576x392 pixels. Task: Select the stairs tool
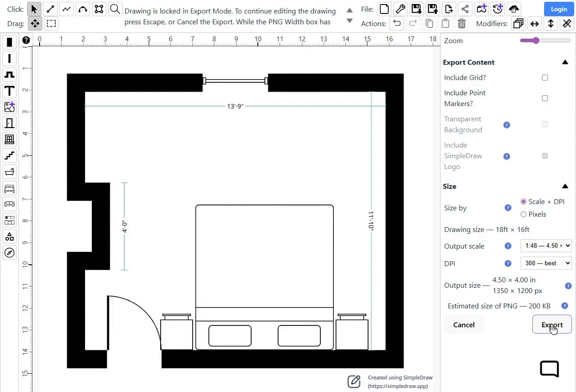point(9,156)
